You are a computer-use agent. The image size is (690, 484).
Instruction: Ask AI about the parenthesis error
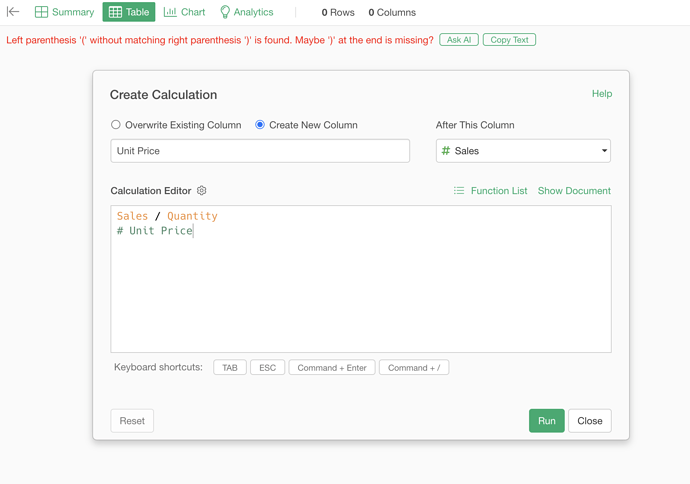(x=459, y=40)
